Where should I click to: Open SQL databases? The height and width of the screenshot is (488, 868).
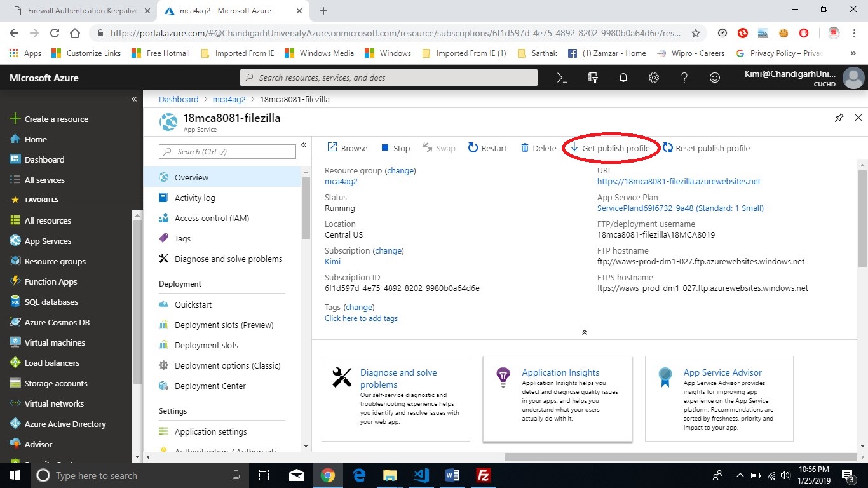[44, 302]
